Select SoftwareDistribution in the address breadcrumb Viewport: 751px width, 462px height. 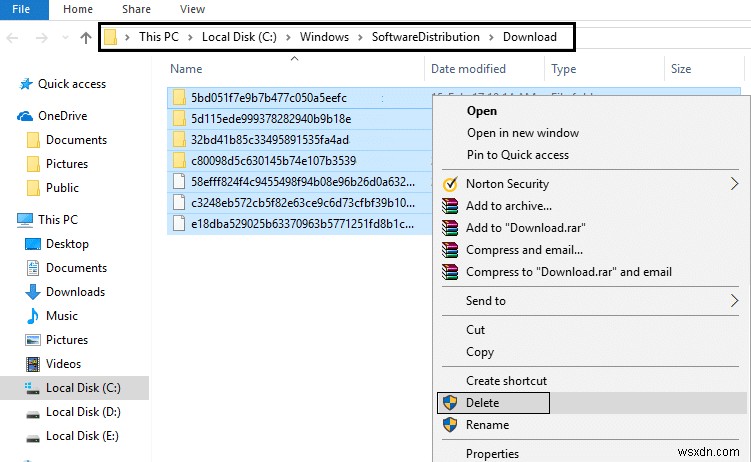tap(425, 37)
